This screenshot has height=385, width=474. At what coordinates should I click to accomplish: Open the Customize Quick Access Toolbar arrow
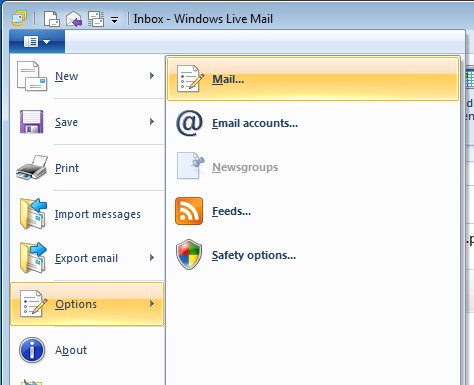114,20
